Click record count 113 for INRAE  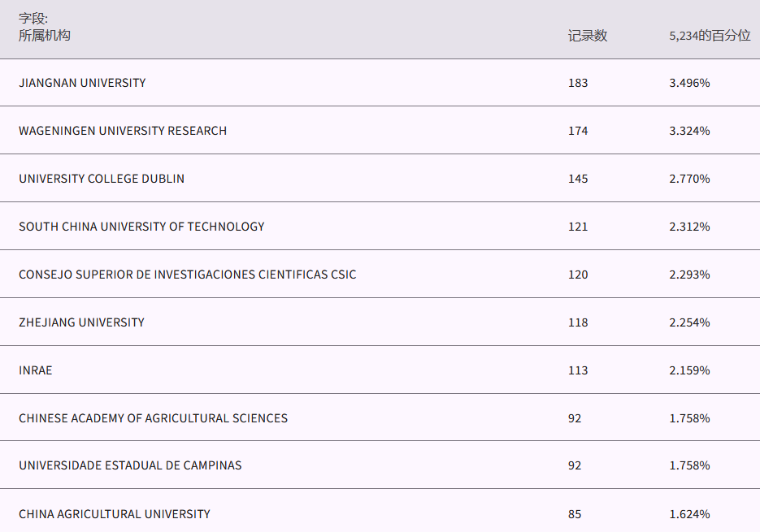coord(578,370)
